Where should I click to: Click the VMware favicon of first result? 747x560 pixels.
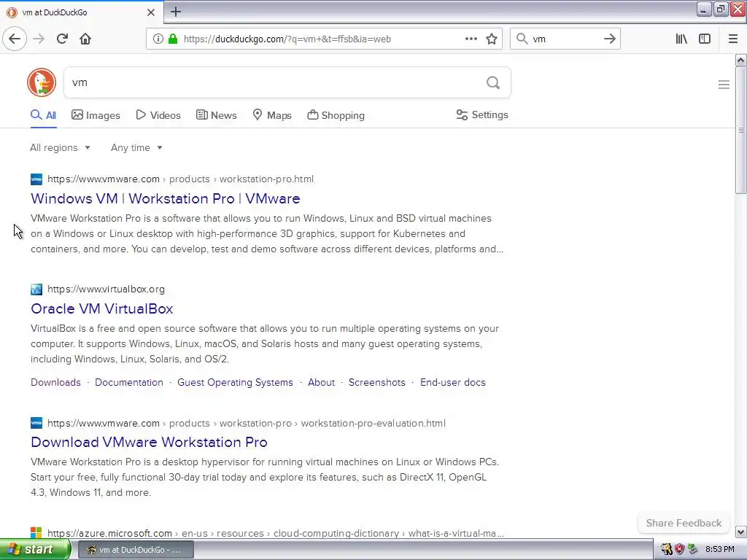(36, 179)
